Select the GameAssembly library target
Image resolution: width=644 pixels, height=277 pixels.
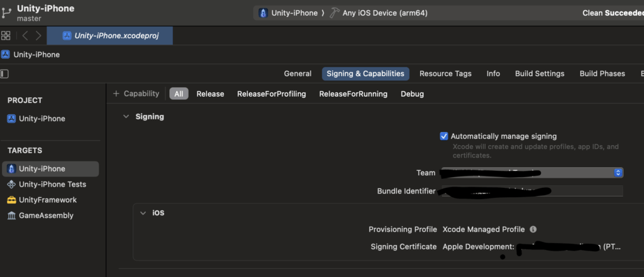pyautogui.click(x=46, y=215)
